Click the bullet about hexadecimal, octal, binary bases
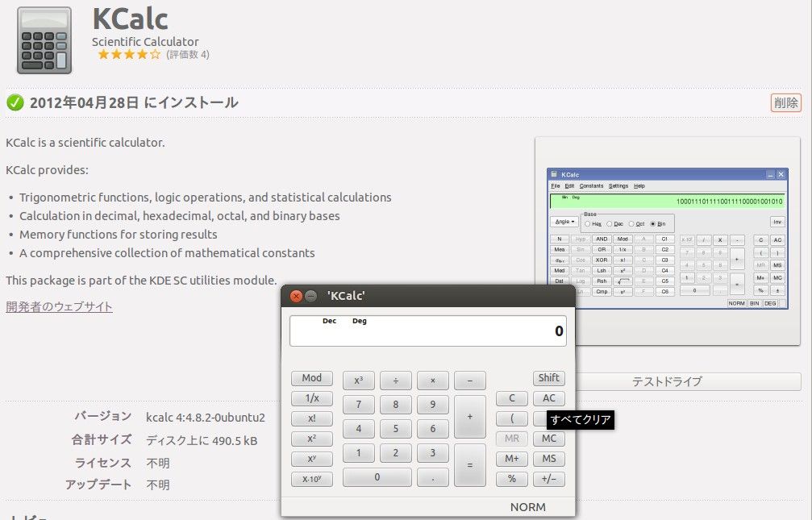Image resolution: width=812 pixels, height=520 pixels. (x=179, y=216)
